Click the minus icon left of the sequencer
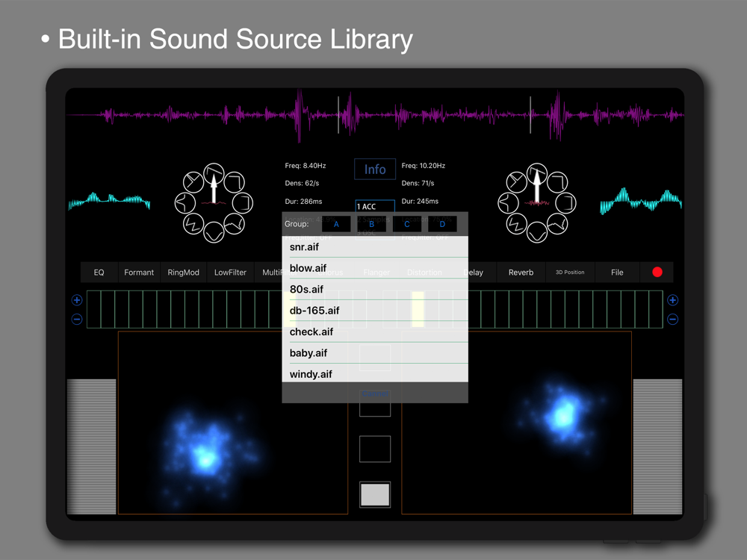747x560 pixels. point(77,319)
